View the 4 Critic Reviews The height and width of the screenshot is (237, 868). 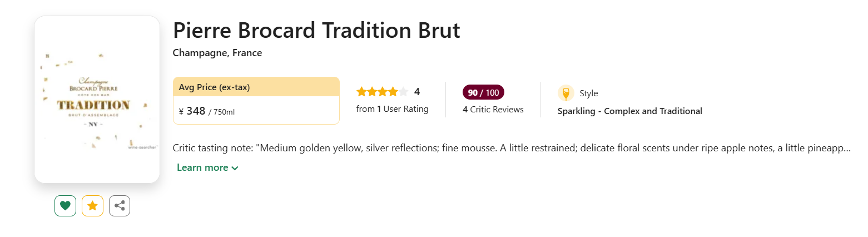click(493, 110)
